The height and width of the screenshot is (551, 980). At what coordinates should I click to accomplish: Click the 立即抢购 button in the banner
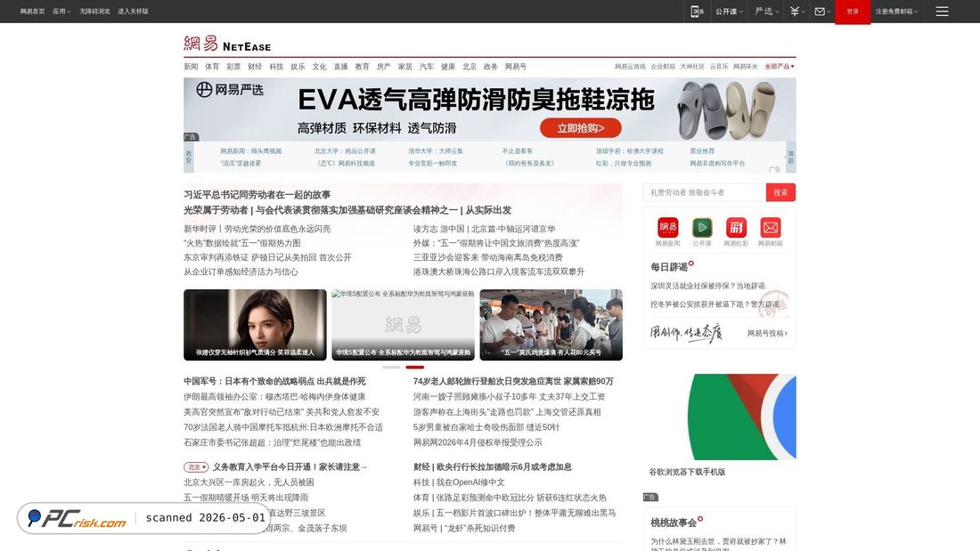[x=581, y=128]
